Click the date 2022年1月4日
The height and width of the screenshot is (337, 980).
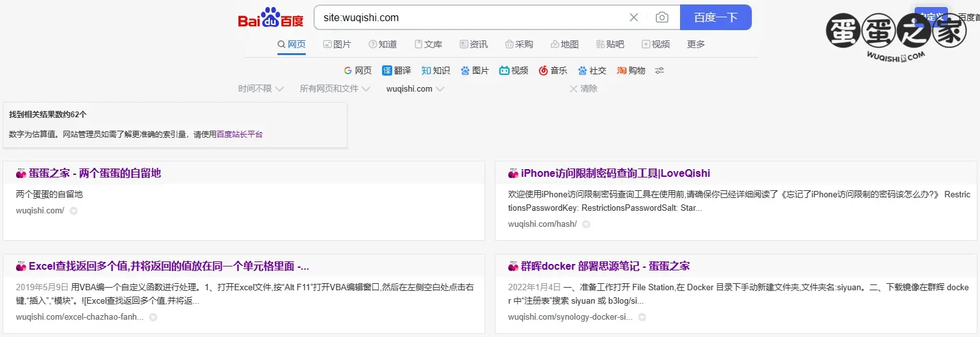click(535, 287)
